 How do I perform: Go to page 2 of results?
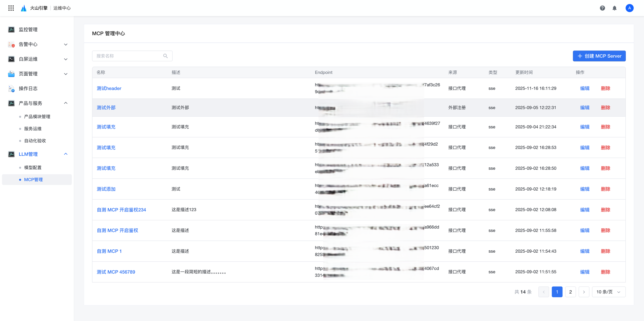pos(570,292)
